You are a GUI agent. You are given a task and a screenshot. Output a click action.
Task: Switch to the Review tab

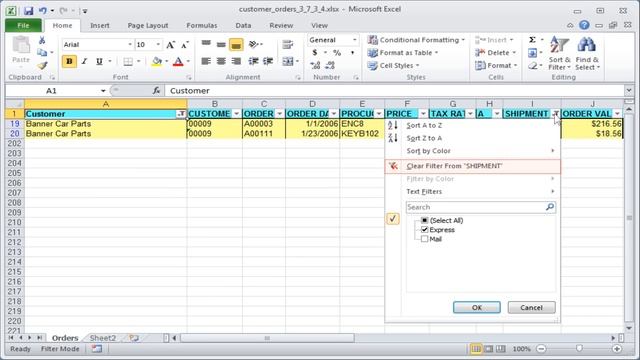tap(281, 25)
